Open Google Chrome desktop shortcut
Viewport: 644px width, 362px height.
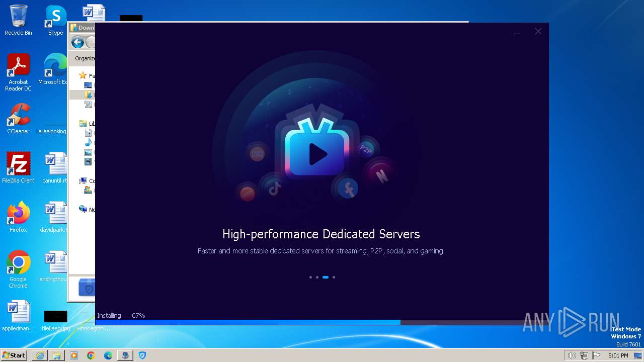point(18,269)
